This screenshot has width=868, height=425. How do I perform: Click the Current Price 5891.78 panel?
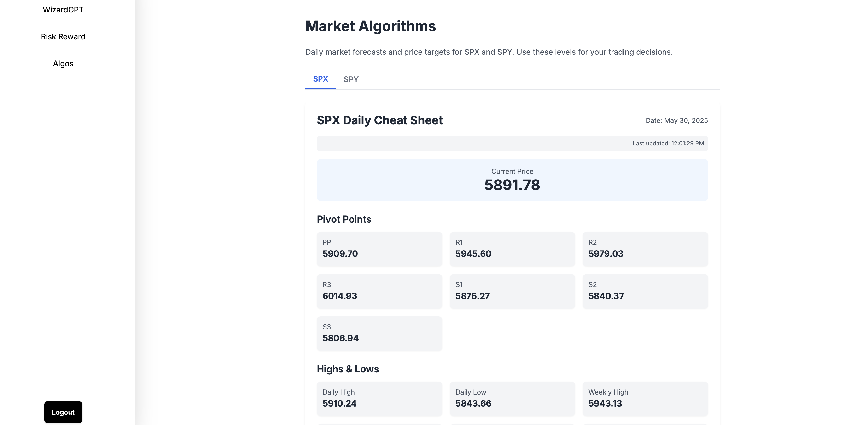click(x=512, y=180)
